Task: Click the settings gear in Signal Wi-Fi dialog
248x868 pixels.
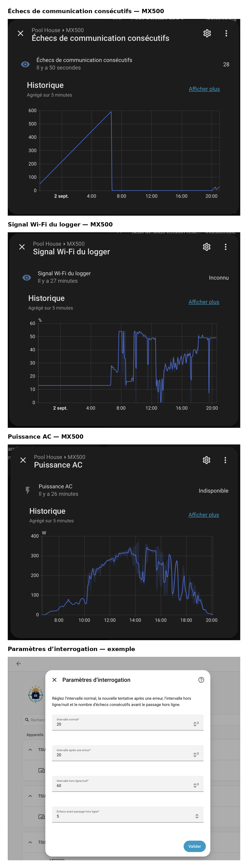Action: (207, 247)
